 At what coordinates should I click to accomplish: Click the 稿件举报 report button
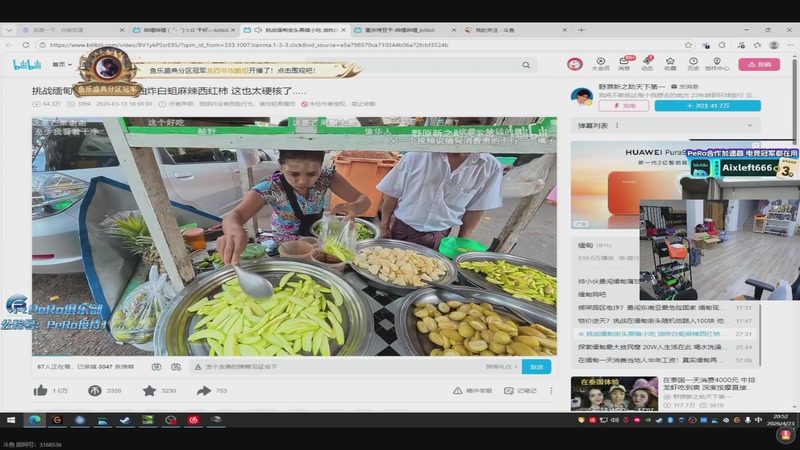tap(472, 391)
